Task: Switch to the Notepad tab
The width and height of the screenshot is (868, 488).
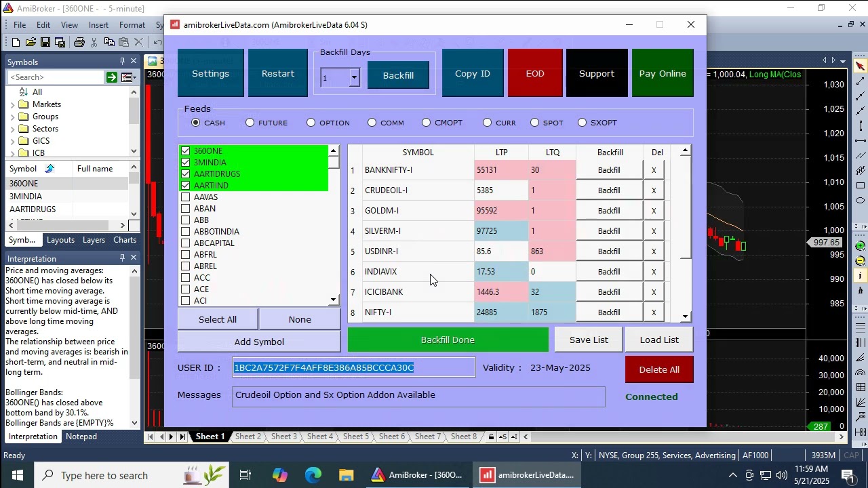Action: point(81,436)
